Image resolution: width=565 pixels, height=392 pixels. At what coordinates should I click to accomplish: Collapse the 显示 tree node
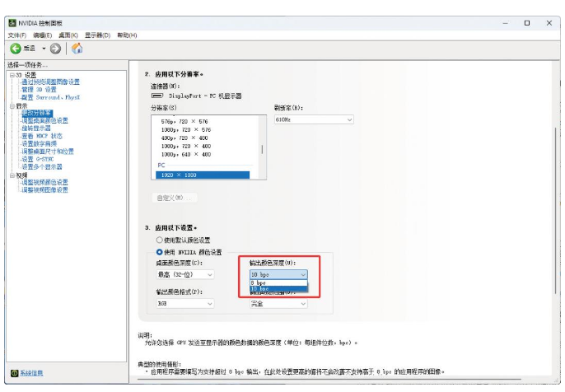click(x=11, y=105)
